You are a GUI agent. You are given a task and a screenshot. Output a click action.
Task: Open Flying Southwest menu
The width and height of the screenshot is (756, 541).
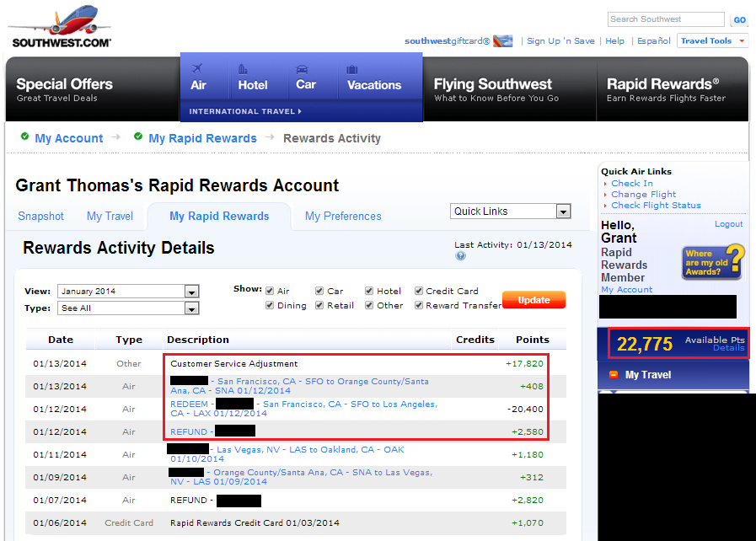click(x=496, y=89)
